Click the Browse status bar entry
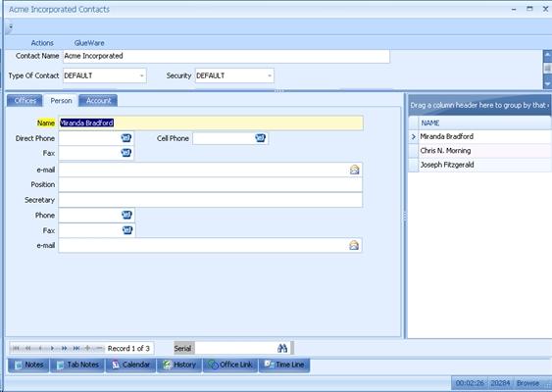Screen dimensions: 552x392 pos(527,383)
